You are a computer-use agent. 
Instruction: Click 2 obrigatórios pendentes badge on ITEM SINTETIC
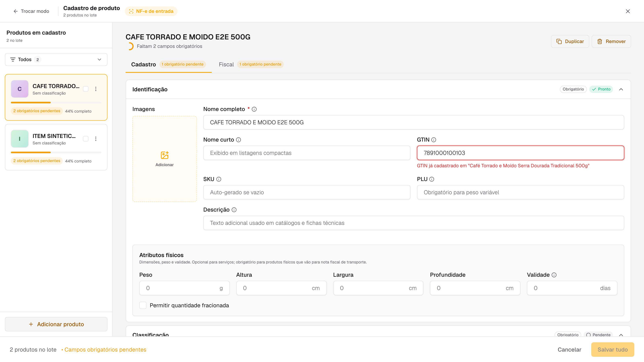tap(37, 161)
